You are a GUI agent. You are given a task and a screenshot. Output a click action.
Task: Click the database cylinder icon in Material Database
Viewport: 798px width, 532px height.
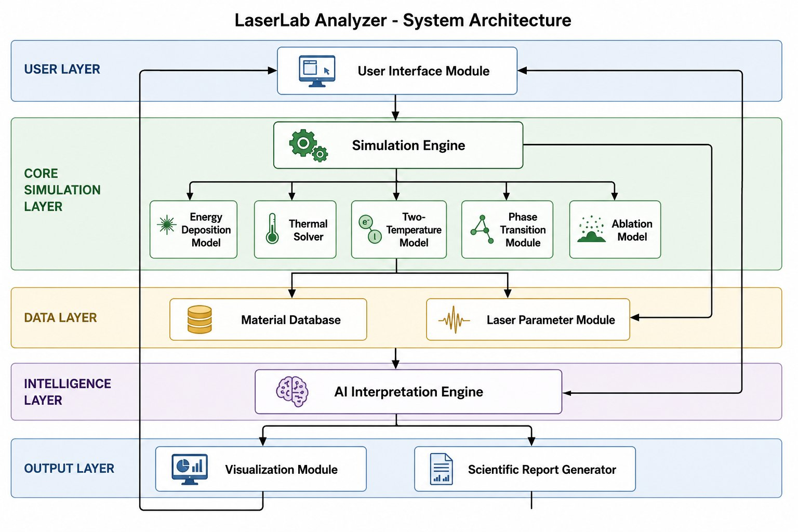199,320
